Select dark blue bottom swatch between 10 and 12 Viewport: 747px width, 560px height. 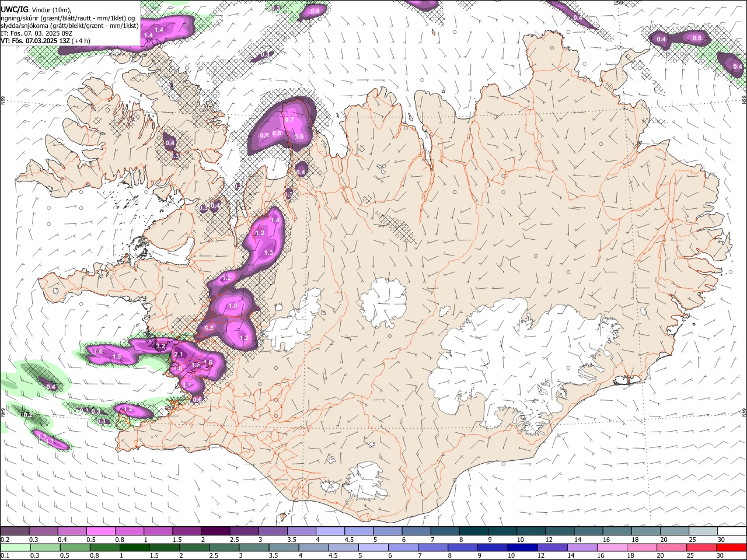(523, 547)
